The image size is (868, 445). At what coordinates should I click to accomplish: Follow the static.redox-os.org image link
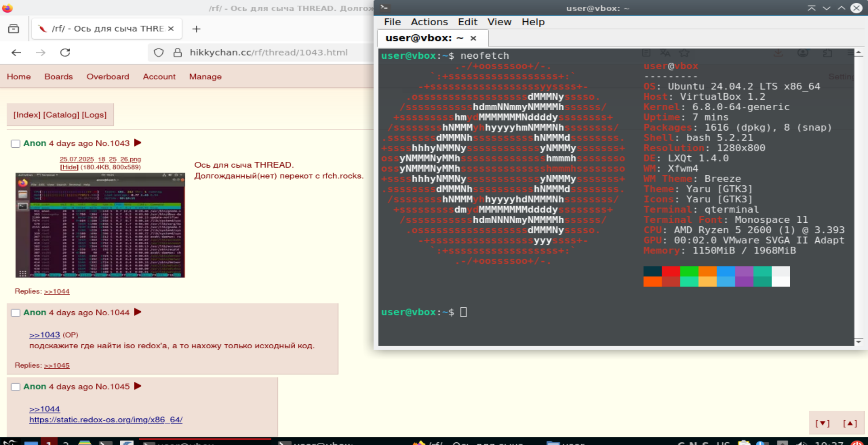point(106,420)
